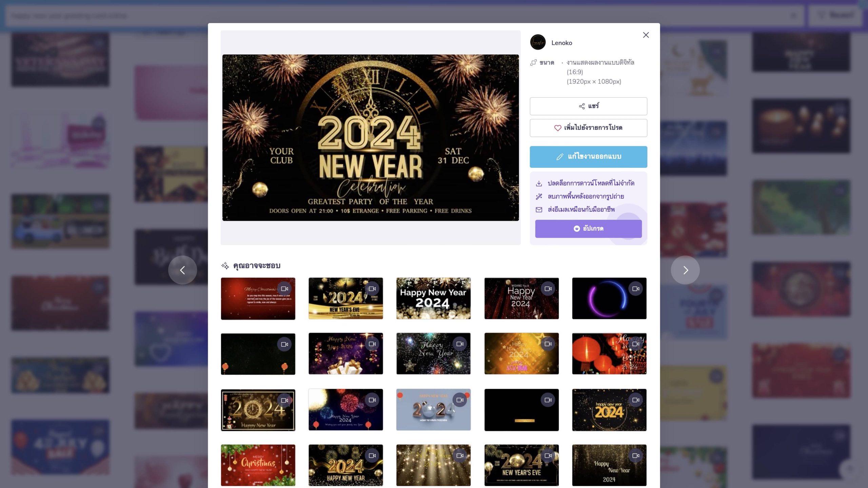This screenshot has width=868, height=488.
Task: Open the Happy New Year 2024 bokeh thumbnail
Action: (433, 298)
